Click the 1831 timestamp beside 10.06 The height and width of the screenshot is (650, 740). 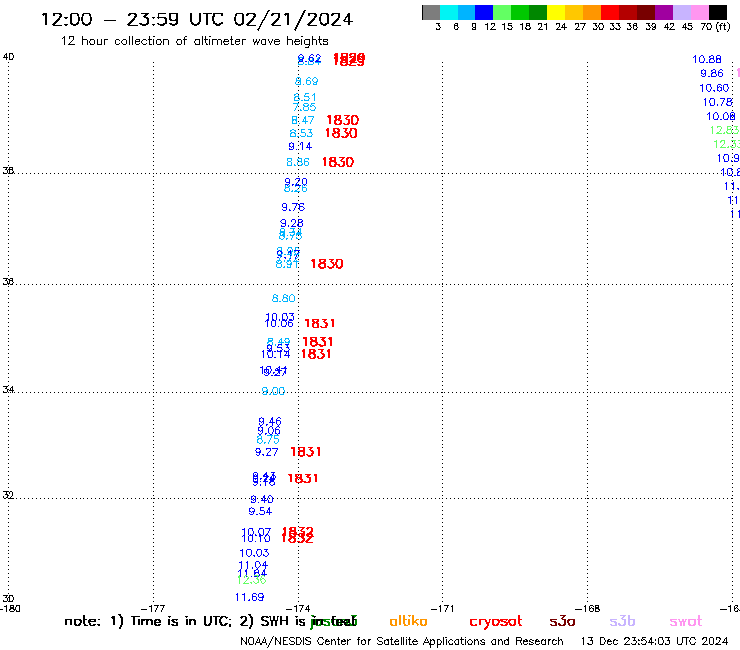320,324
